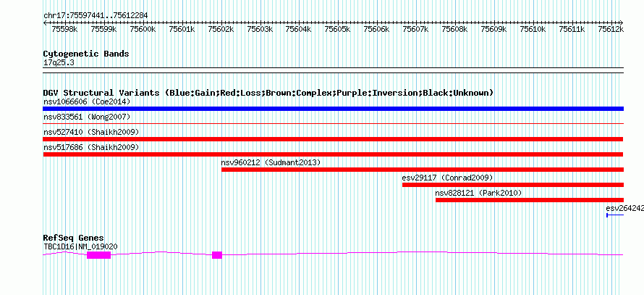Open the nsv517686 (Shaikh2009) label
Viewport: 644px width, 295px height.
(x=91, y=147)
